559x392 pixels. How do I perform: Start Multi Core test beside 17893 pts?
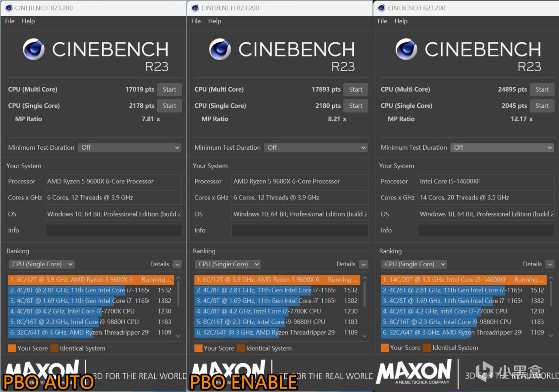tap(356, 89)
